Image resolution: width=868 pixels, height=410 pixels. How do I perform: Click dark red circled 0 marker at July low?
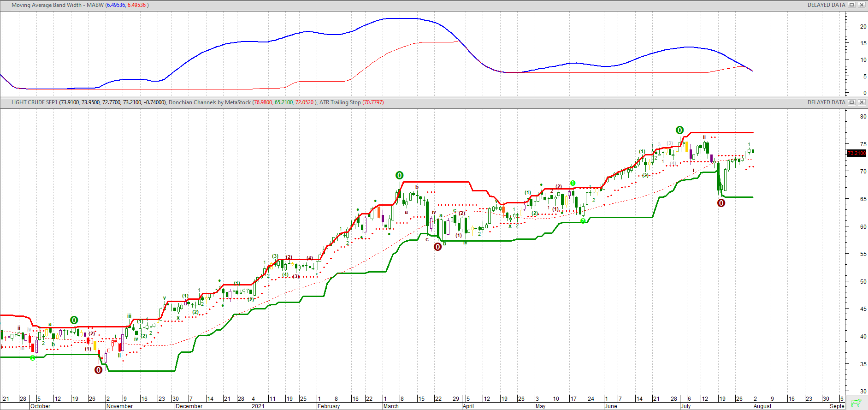click(x=721, y=203)
